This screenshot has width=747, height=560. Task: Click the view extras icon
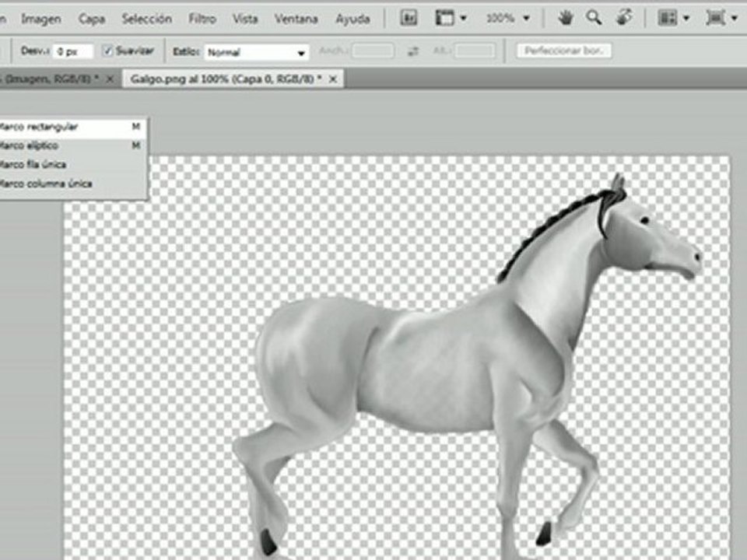point(444,18)
